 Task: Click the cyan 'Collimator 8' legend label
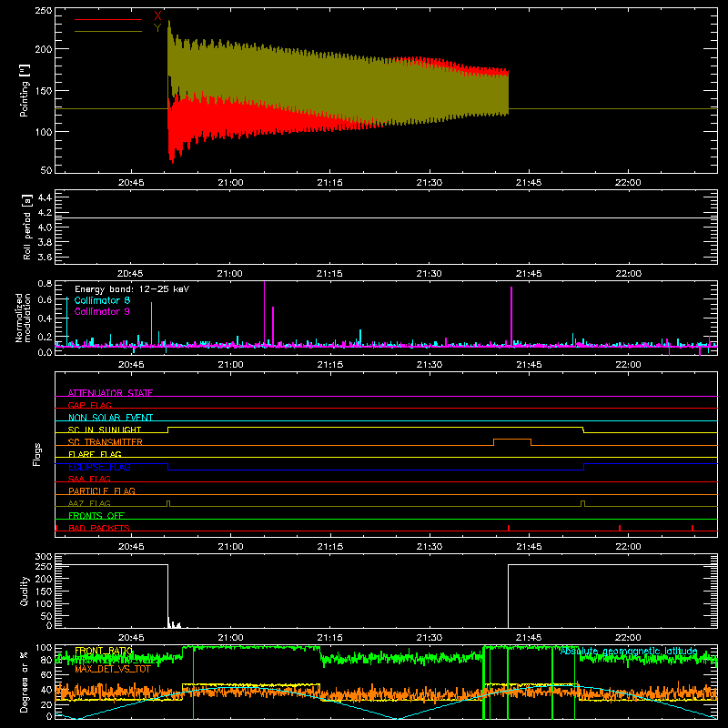tap(102, 300)
